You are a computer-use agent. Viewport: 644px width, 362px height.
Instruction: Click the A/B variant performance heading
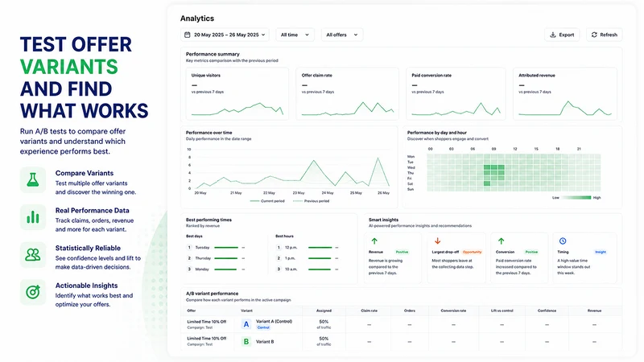212,294
